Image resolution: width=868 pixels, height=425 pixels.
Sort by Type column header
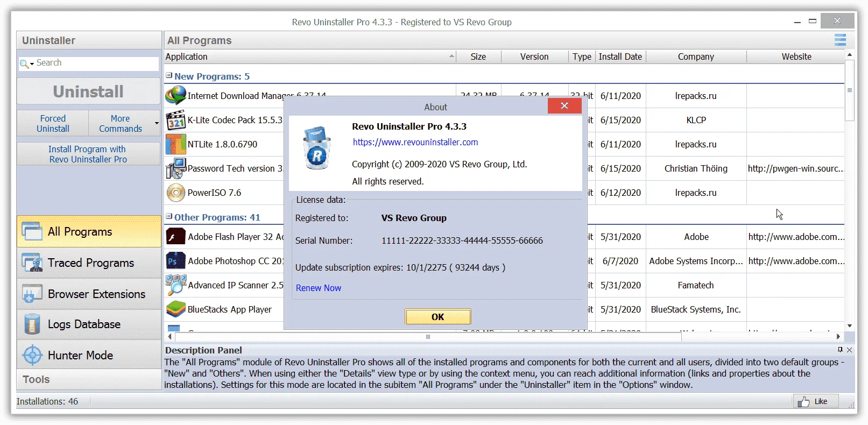click(582, 56)
